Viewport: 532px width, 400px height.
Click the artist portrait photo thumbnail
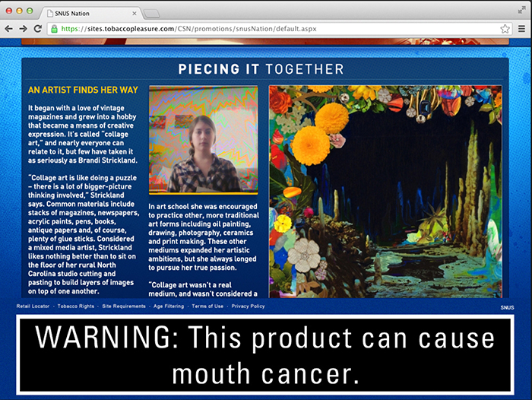pyautogui.click(x=203, y=140)
